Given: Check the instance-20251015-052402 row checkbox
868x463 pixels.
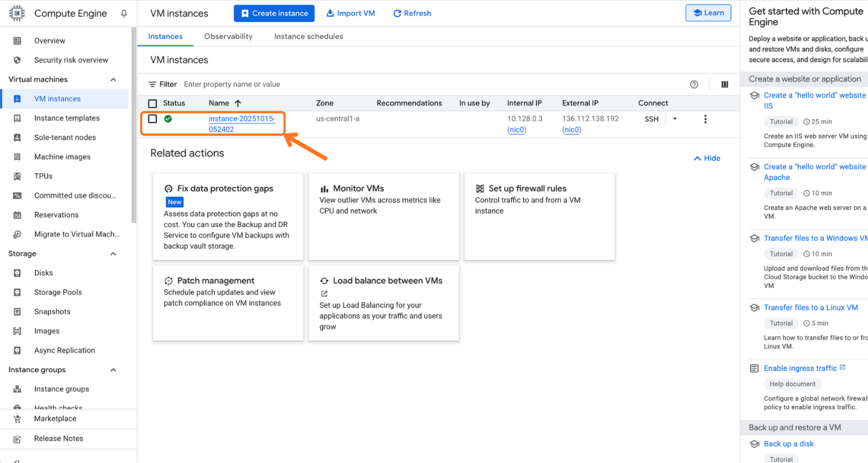Looking at the screenshot, I should (x=152, y=119).
